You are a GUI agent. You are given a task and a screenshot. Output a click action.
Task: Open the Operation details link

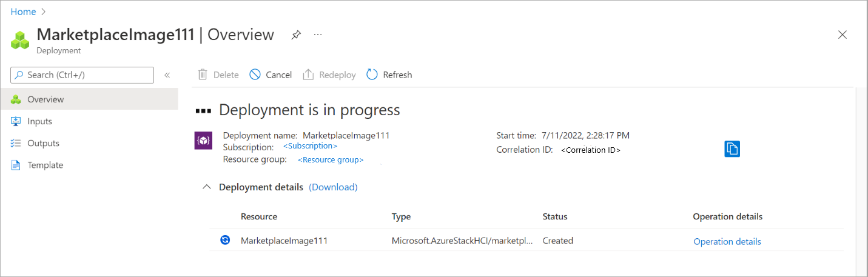[727, 241]
